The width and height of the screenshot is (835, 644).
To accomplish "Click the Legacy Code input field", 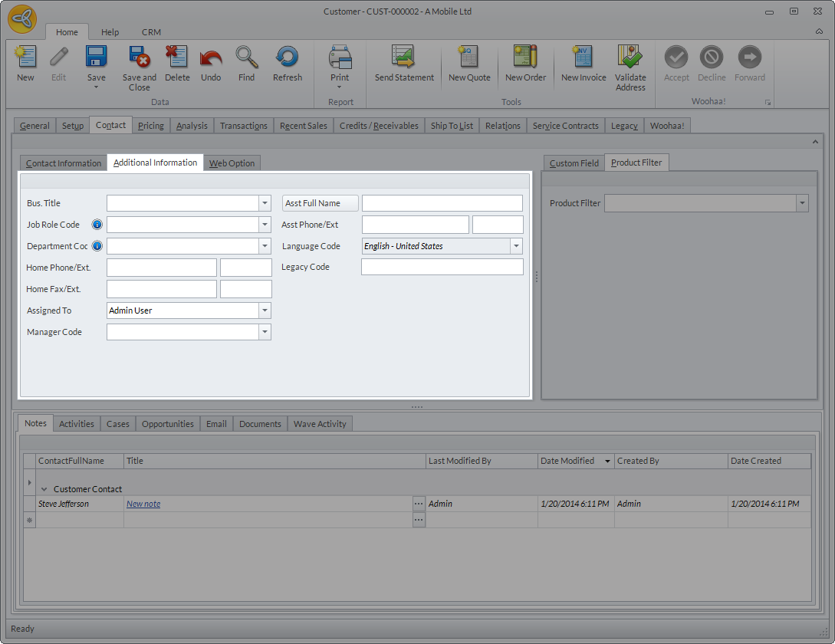I will [442, 267].
